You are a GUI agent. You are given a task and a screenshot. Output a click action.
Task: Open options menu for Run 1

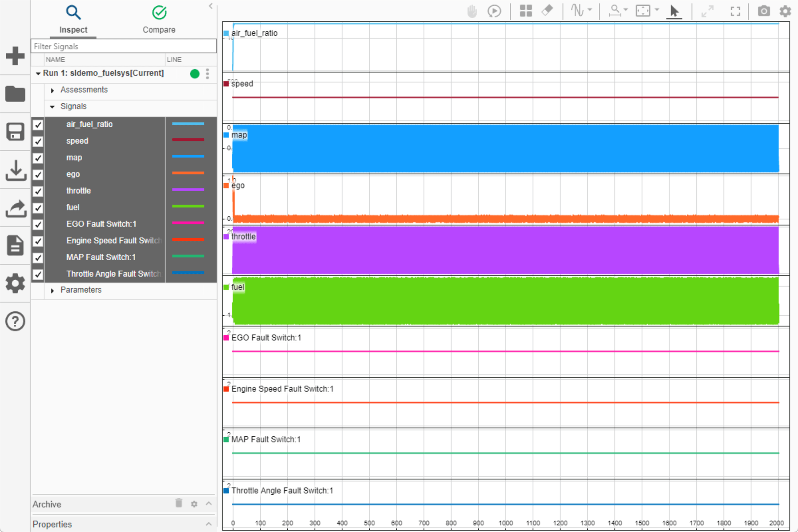coord(207,73)
